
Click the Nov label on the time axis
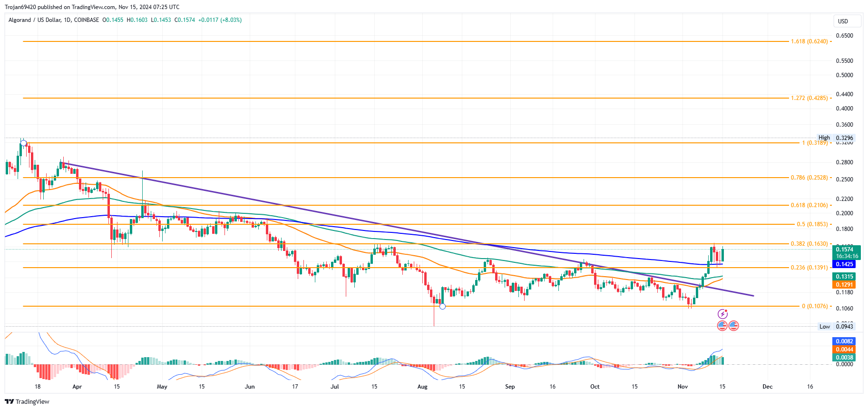click(683, 387)
